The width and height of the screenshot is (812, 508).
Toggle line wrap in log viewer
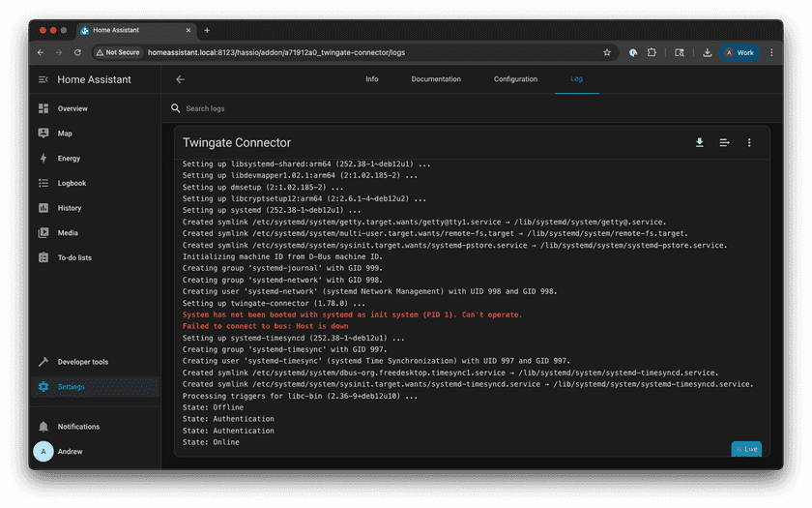(x=724, y=143)
